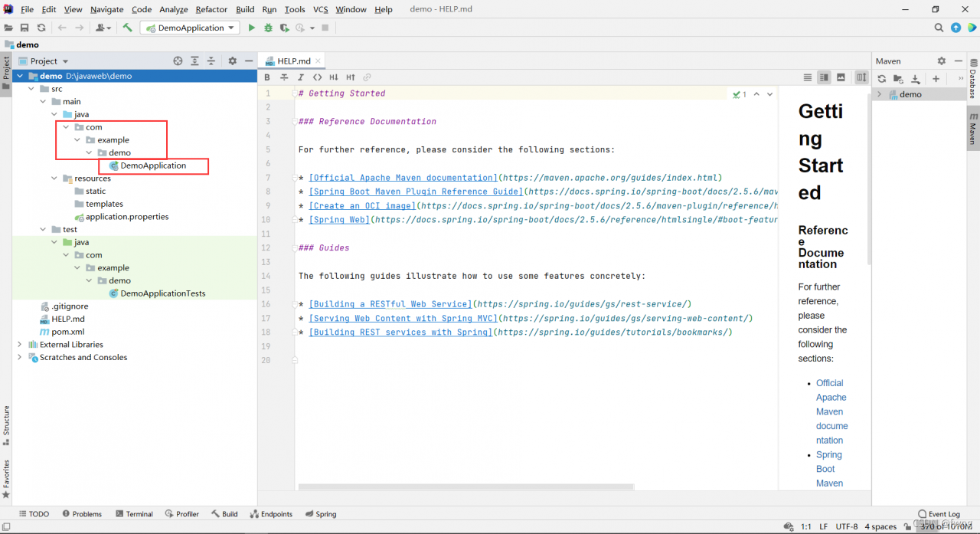Open the Navigate menu
The width and height of the screenshot is (980, 534).
pyautogui.click(x=106, y=9)
